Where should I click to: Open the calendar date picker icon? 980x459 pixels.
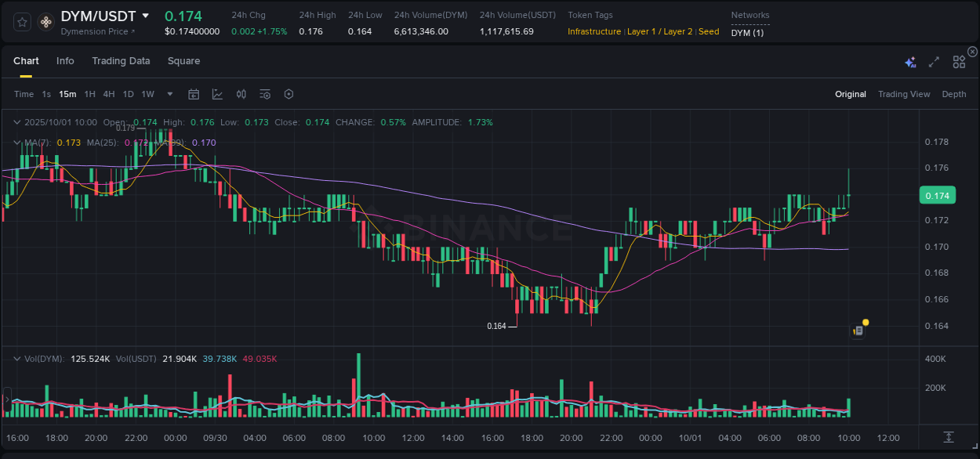tap(194, 94)
